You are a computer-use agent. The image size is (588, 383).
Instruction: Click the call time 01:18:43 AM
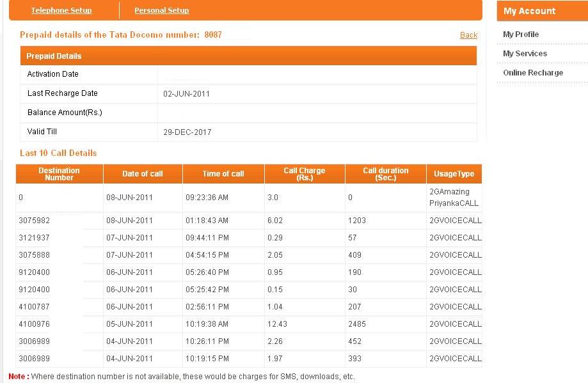coord(207,221)
